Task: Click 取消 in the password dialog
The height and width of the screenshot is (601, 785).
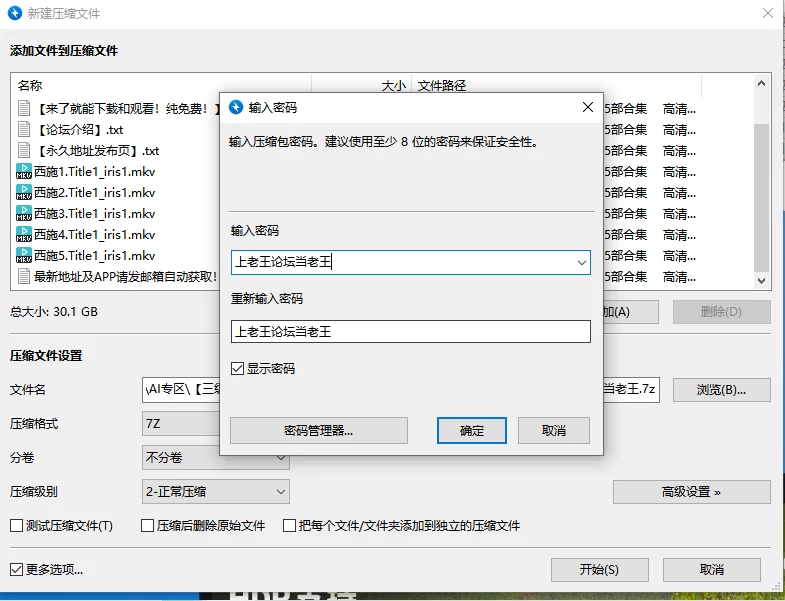Action: (554, 431)
